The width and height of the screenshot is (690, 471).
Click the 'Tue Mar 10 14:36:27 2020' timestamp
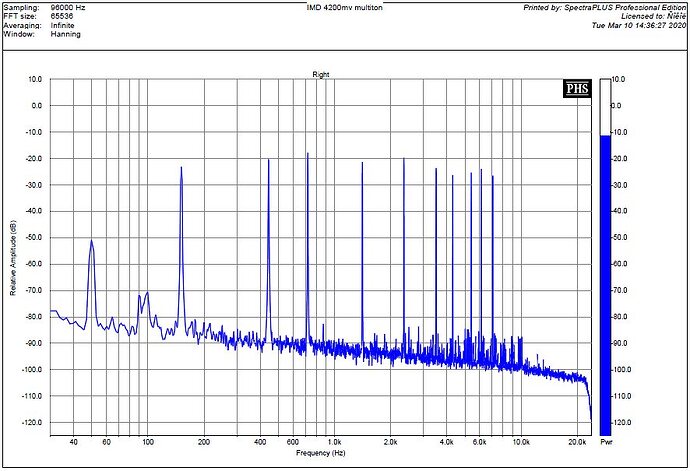click(639, 26)
